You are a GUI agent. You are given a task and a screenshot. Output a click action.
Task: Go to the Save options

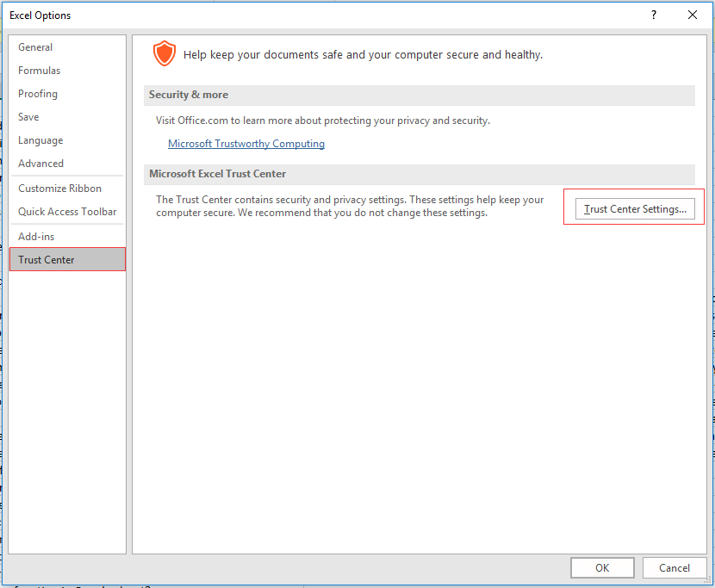28,117
